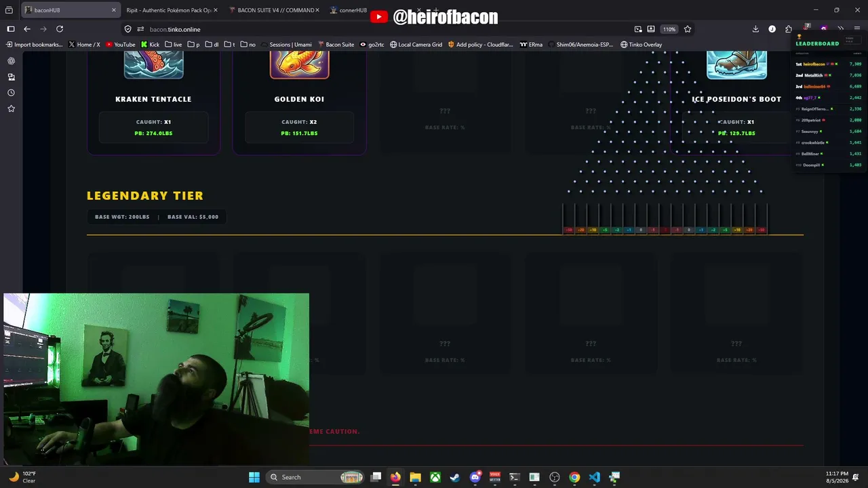Open Task View on the taskbar

tap(376, 477)
